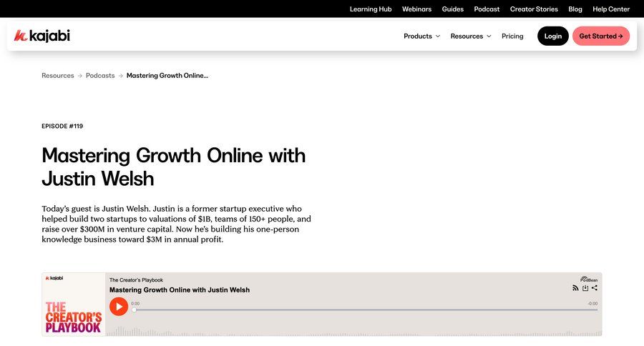Seek along the audio progress bar track
Image resolution: width=644 pixels, height=346 pixels.
click(x=366, y=310)
